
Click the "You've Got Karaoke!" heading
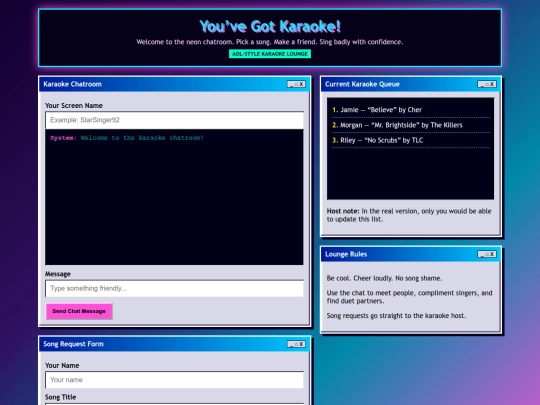click(270, 27)
